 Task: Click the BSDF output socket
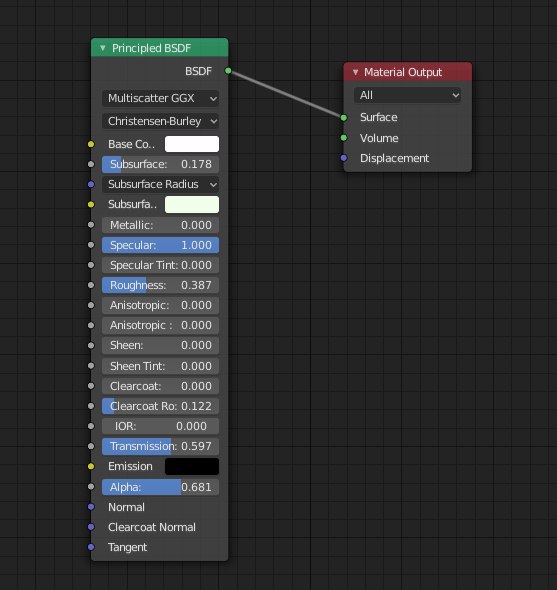[228, 71]
